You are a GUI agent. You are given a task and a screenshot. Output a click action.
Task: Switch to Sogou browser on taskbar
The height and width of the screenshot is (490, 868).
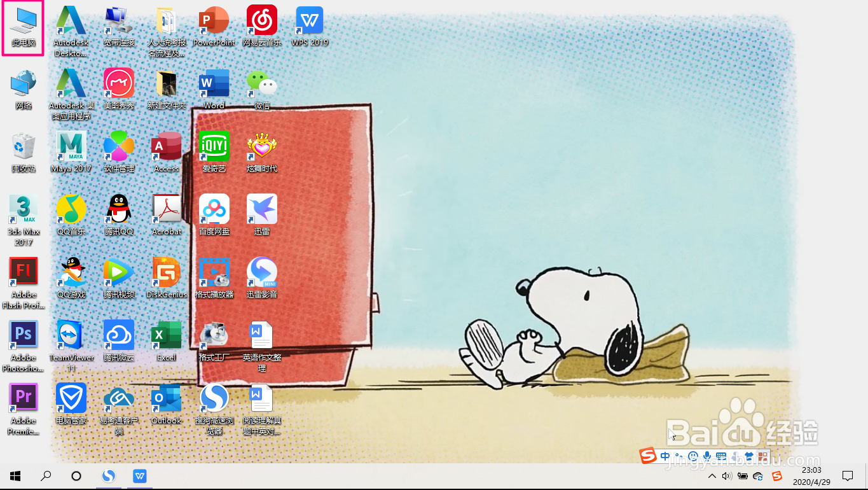(x=109, y=475)
